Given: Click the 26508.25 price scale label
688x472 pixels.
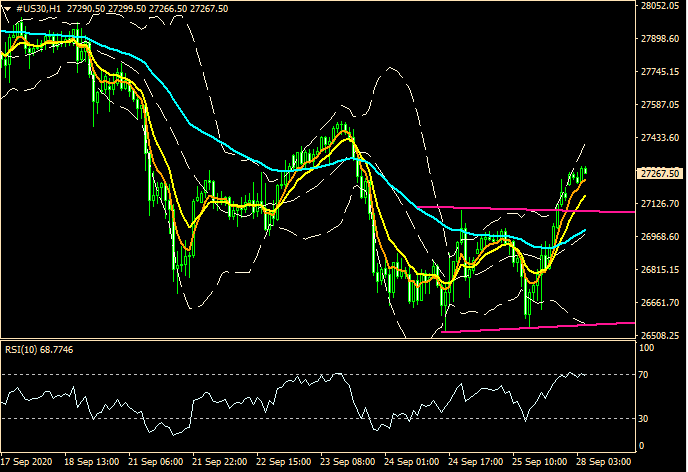Looking at the screenshot, I should tap(659, 336).
